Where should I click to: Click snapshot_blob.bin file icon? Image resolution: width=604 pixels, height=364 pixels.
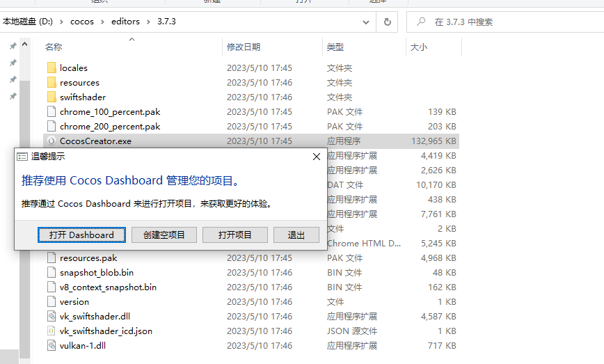(x=51, y=272)
